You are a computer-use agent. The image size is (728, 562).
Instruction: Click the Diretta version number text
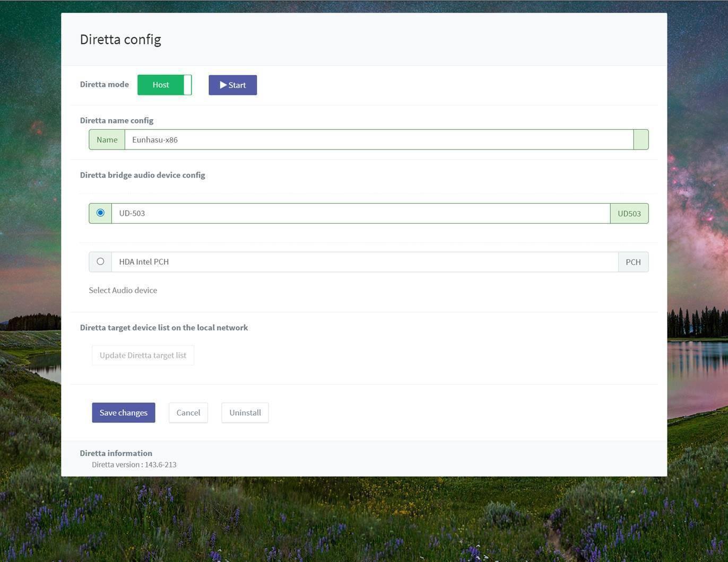click(134, 464)
